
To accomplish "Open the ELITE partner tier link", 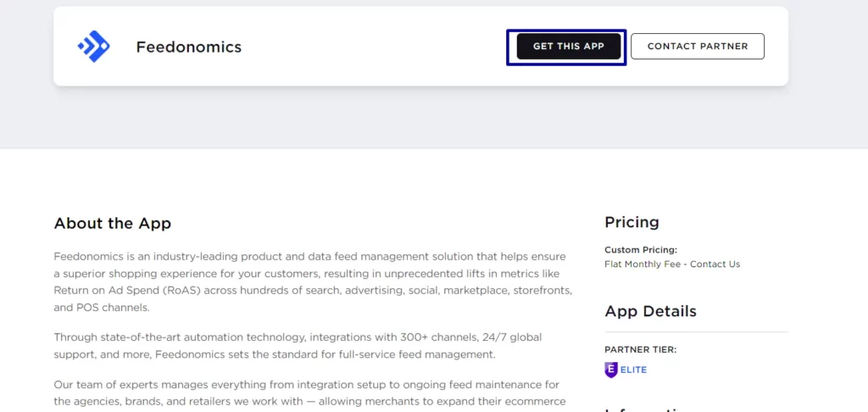I will pyautogui.click(x=633, y=370).
